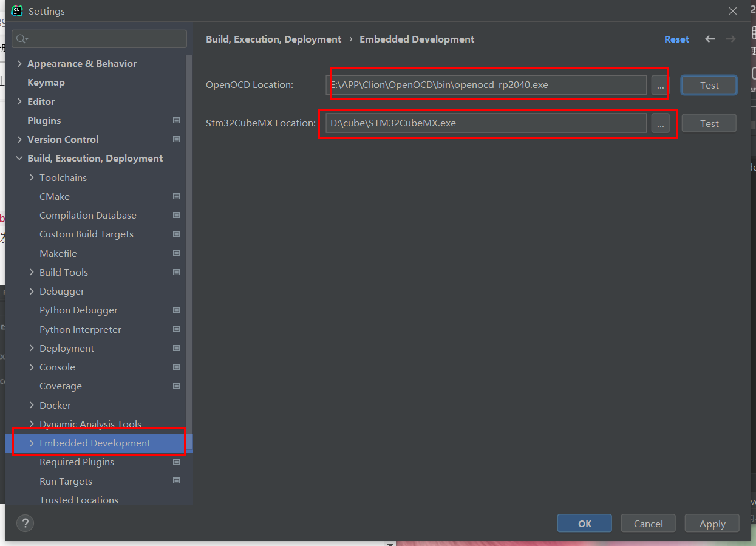Click project-level icon beside Console

(176, 367)
